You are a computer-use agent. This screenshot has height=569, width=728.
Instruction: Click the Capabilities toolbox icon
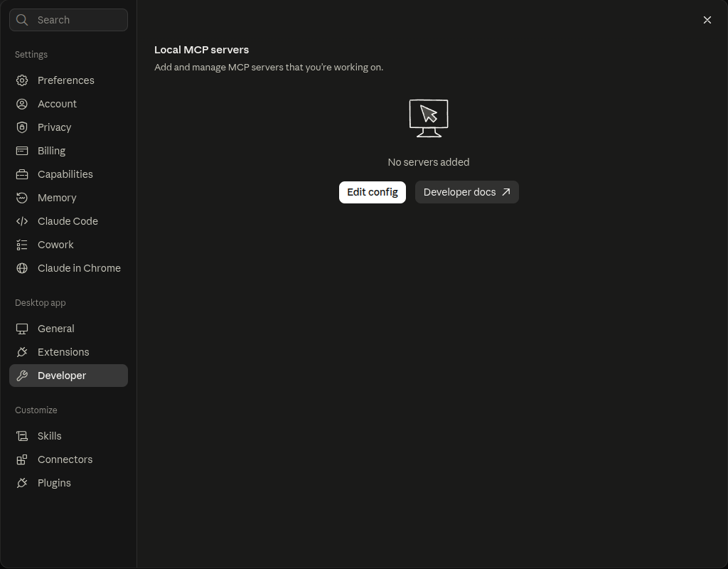pos(22,174)
